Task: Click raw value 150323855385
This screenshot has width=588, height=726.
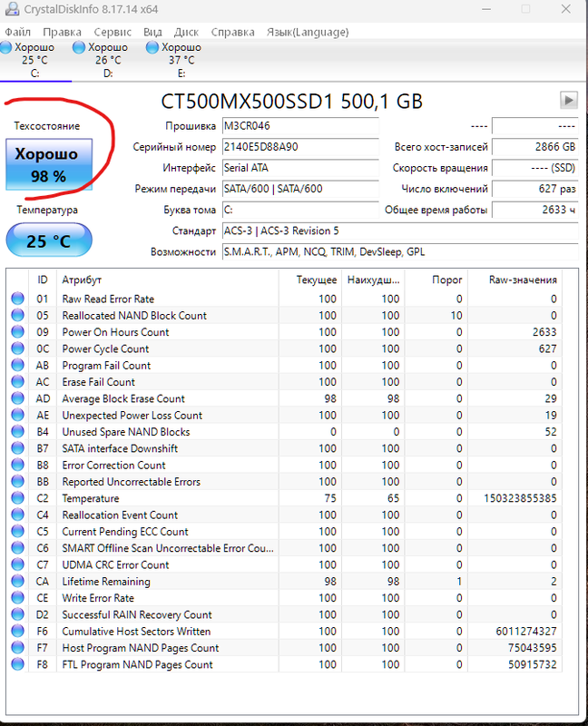Action: 520,498
